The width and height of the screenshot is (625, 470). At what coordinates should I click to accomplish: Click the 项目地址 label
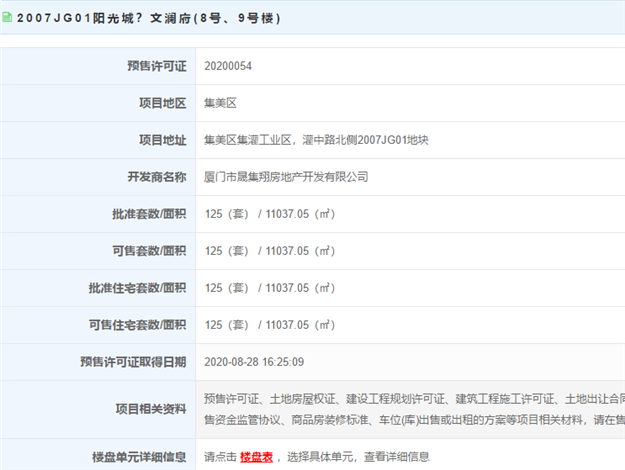tap(163, 140)
